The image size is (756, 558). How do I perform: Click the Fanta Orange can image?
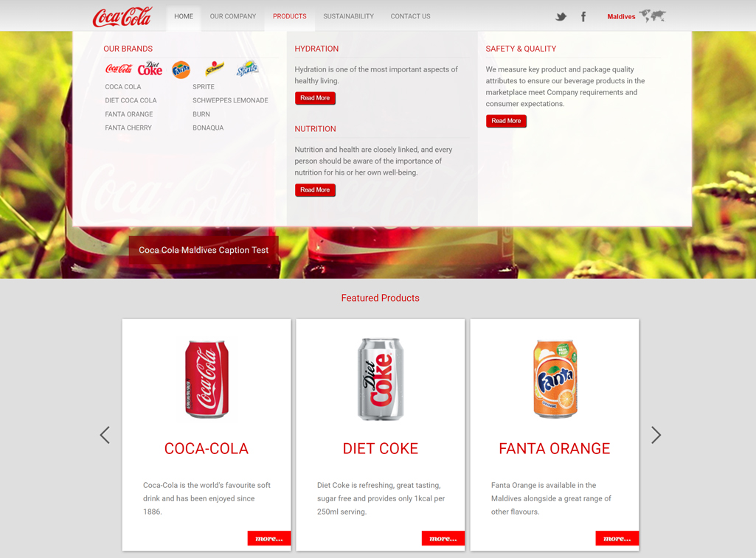tap(555, 379)
